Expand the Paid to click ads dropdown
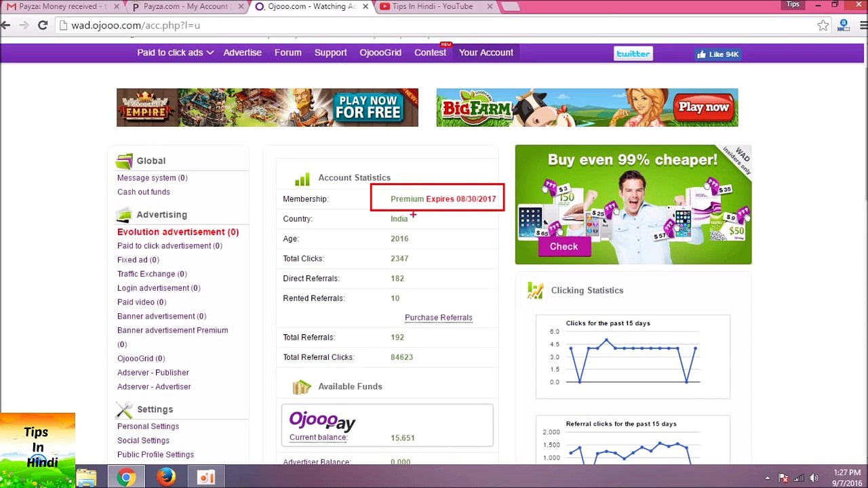The height and width of the screenshot is (488, 868). (175, 52)
